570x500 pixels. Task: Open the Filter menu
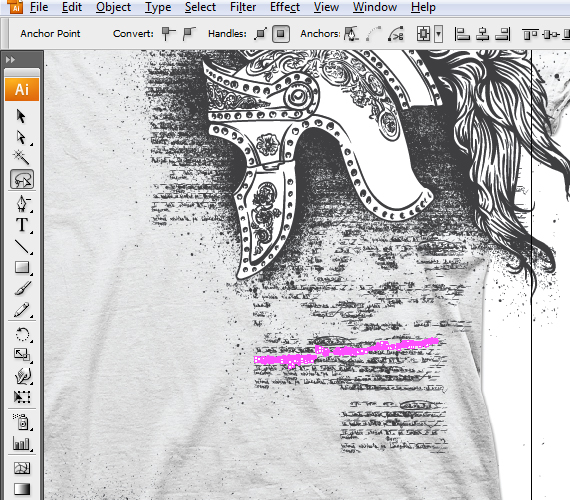point(243,7)
